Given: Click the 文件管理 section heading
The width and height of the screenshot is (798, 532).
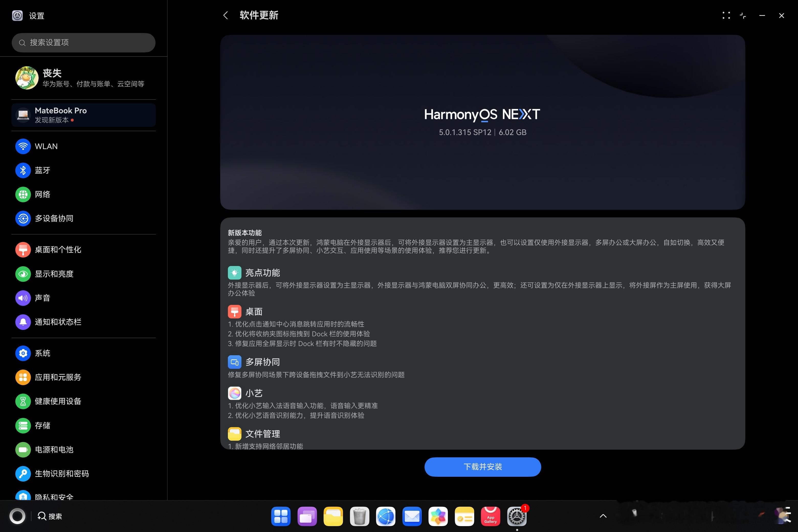Looking at the screenshot, I should click(263, 434).
